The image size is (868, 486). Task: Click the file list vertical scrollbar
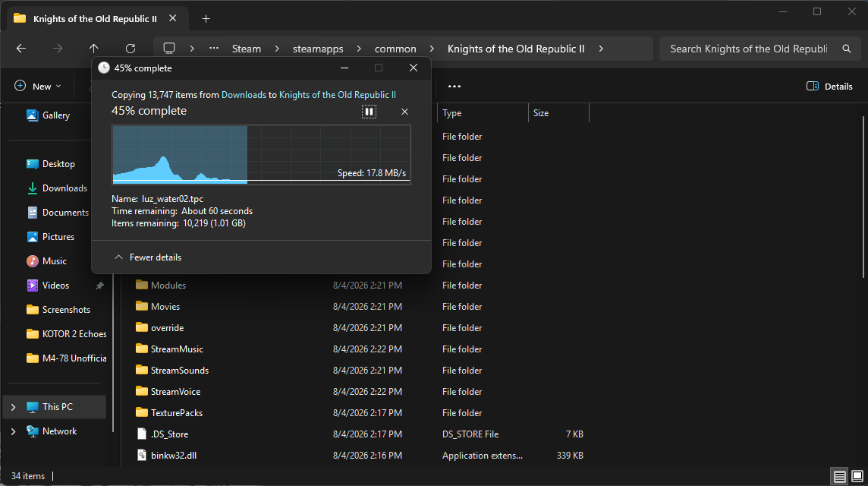863,197
